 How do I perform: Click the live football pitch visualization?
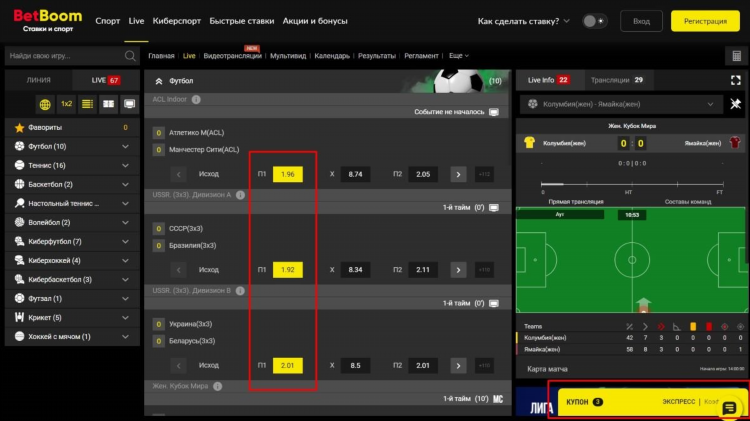(631, 260)
